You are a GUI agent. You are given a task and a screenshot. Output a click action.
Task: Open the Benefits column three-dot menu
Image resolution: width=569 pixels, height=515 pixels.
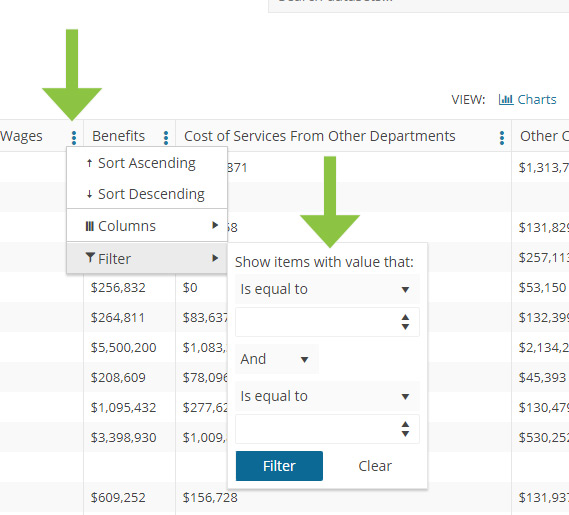click(x=166, y=138)
